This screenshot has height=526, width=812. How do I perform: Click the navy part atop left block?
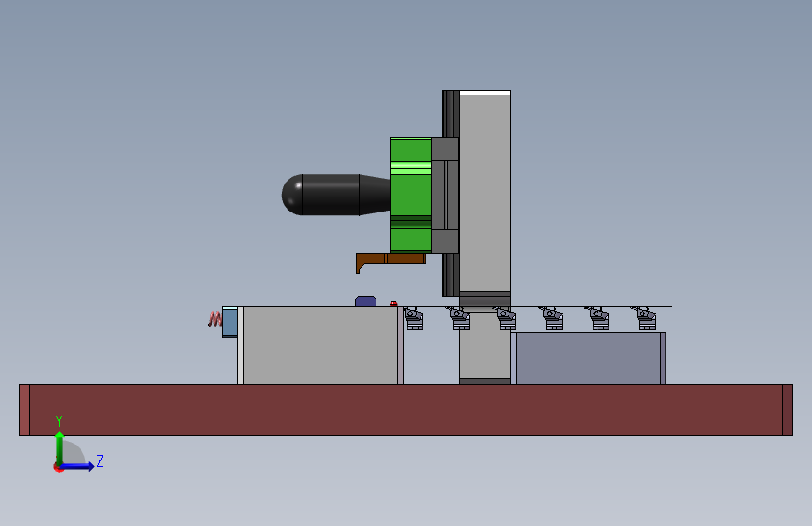(365, 300)
